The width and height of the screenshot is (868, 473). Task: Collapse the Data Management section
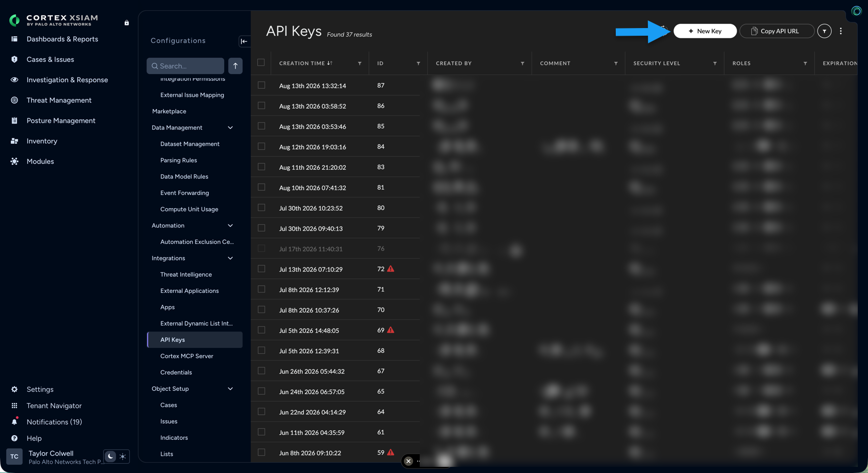click(x=230, y=128)
